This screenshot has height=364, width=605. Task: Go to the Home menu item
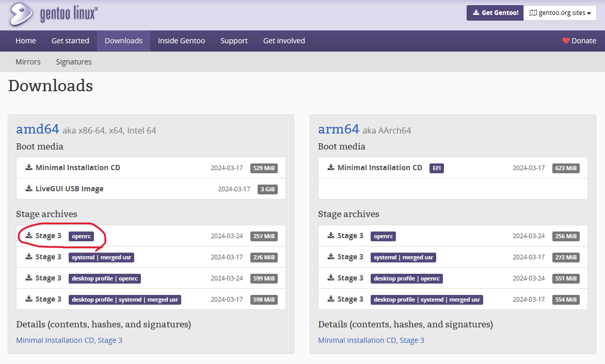[26, 41]
